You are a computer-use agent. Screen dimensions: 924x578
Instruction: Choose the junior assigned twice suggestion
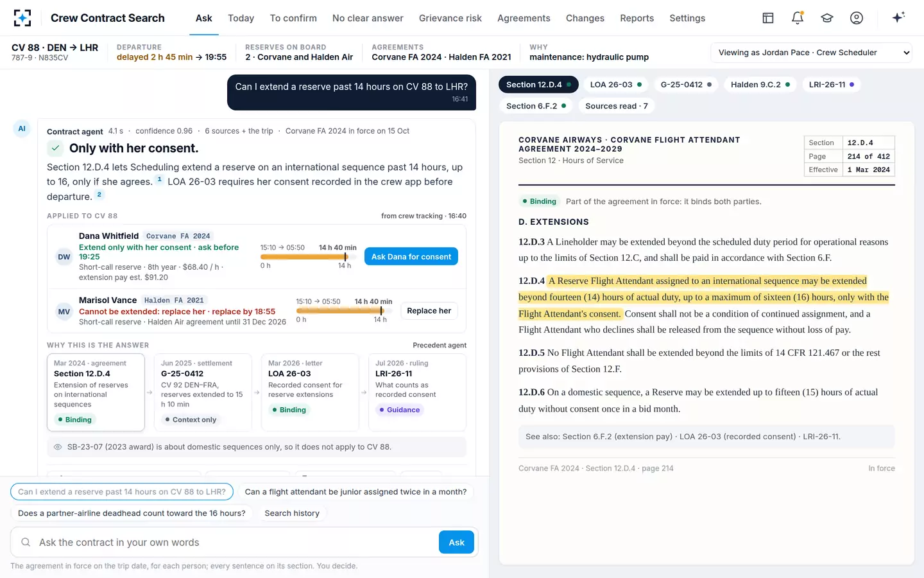click(355, 492)
